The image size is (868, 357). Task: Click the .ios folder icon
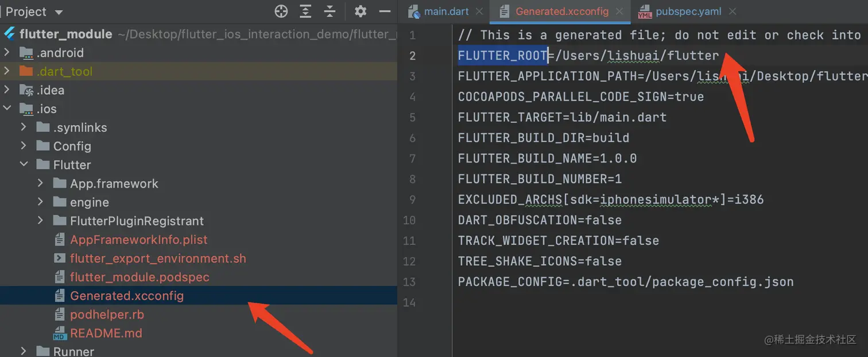click(x=26, y=108)
